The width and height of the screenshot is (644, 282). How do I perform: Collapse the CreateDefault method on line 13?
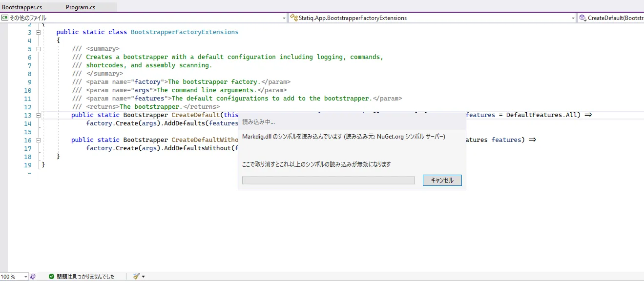click(x=39, y=115)
